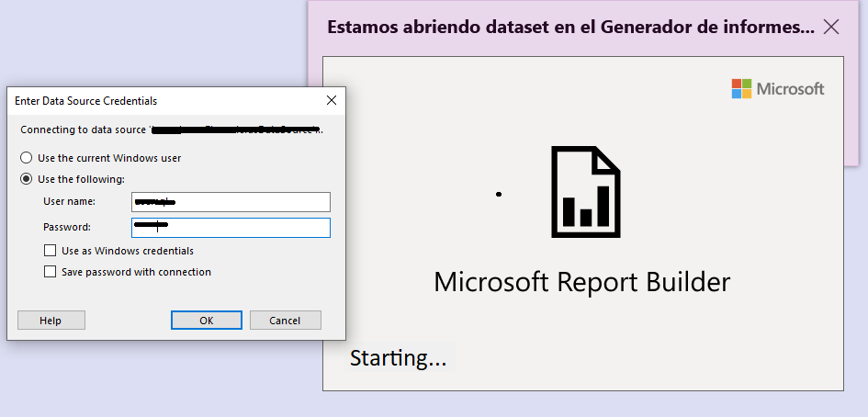Check 'Save password with connection'
Screen dimensions: 868x417
point(51,272)
